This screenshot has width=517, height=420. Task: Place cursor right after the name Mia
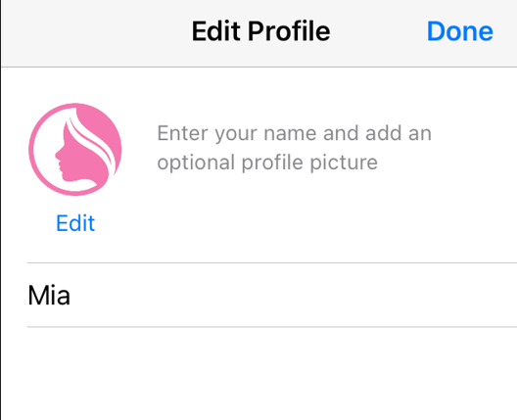pos(71,295)
